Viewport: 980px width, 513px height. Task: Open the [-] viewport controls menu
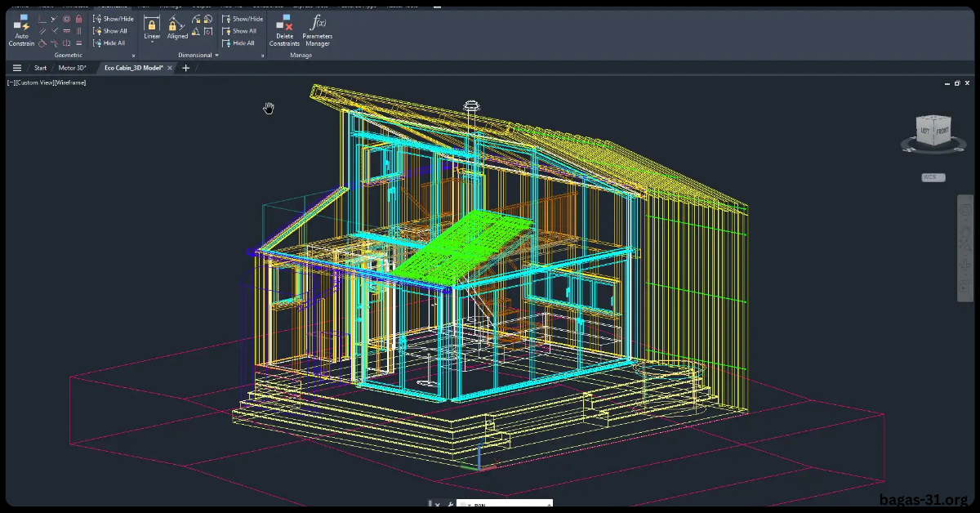click(12, 83)
